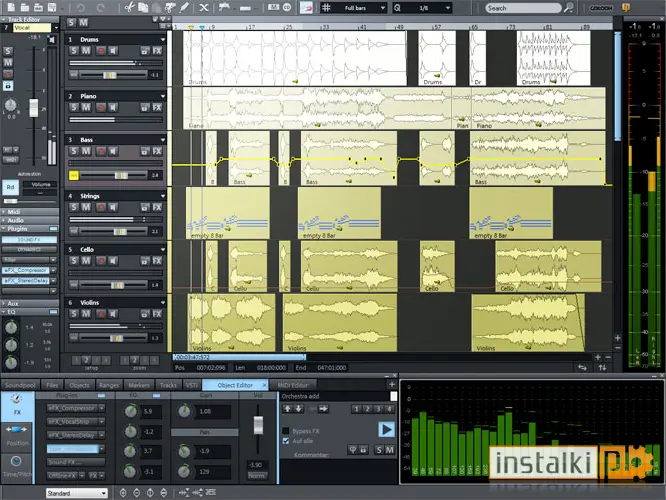Image resolution: width=666 pixels, height=500 pixels.
Task: Switch to the Tracks tab
Action: [x=168, y=385]
